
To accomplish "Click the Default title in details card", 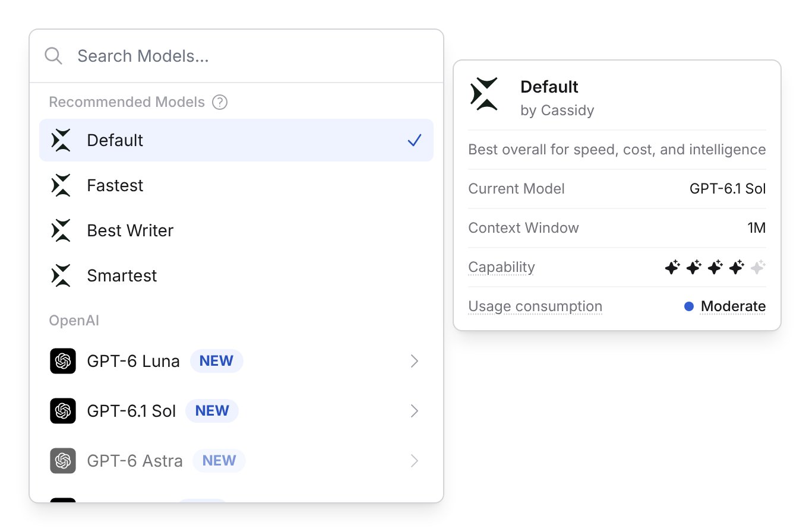I will click(549, 87).
